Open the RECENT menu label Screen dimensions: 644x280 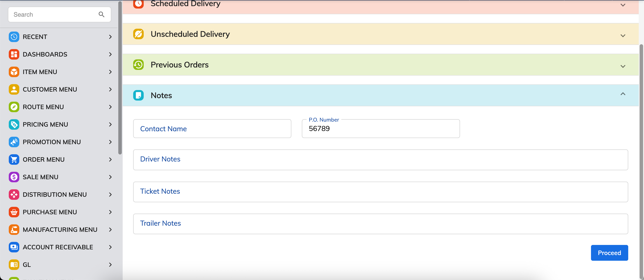35,37
